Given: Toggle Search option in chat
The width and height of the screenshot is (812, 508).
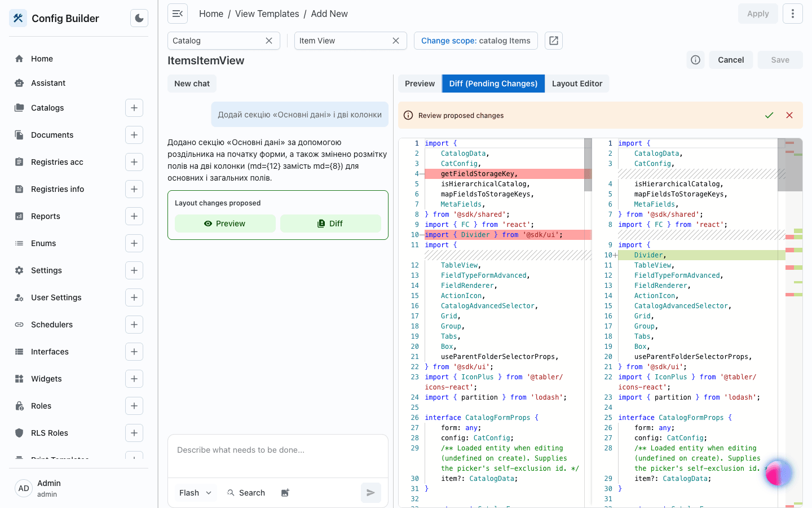Looking at the screenshot, I should pyautogui.click(x=246, y=493).
